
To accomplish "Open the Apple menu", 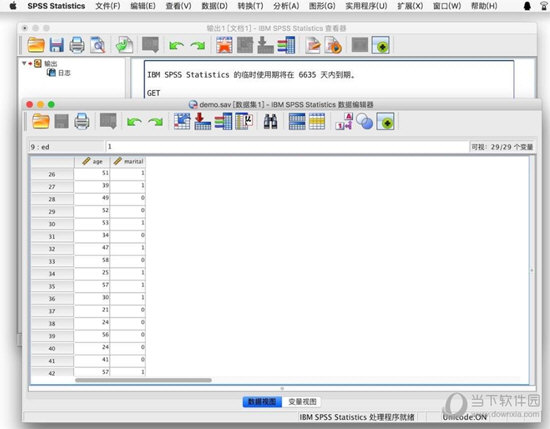I will [13, 6].
